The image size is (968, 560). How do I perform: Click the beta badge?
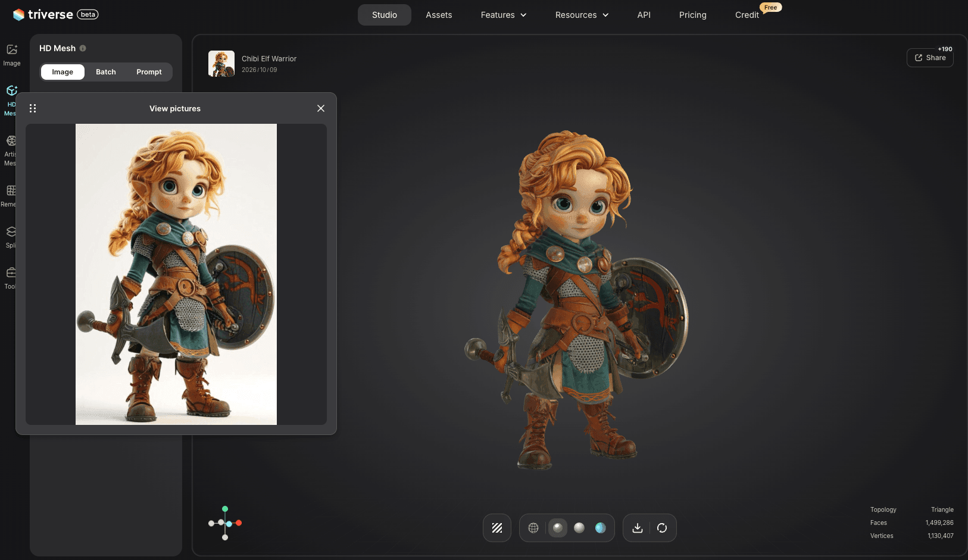pos(88,14)
